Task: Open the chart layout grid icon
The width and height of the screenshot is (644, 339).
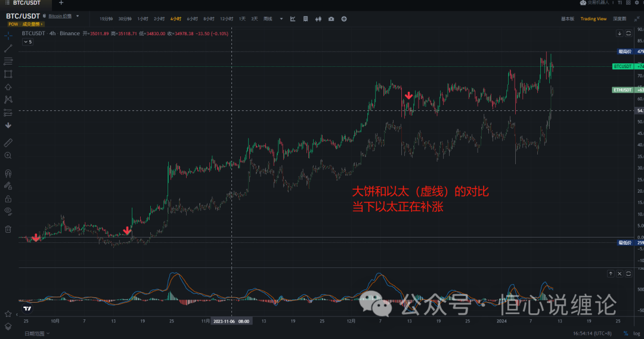Action: click(305, 19)
